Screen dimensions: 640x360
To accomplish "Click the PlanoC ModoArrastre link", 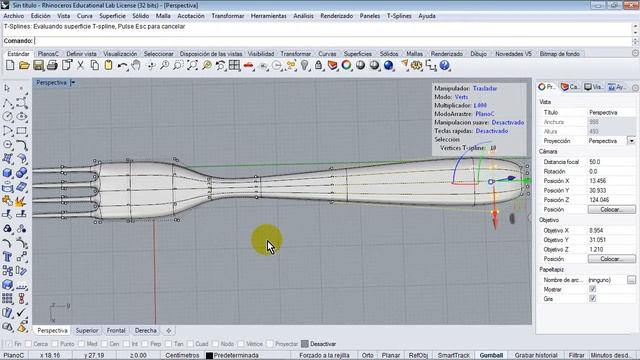I will pyautogui.click(x=485, y=114).
